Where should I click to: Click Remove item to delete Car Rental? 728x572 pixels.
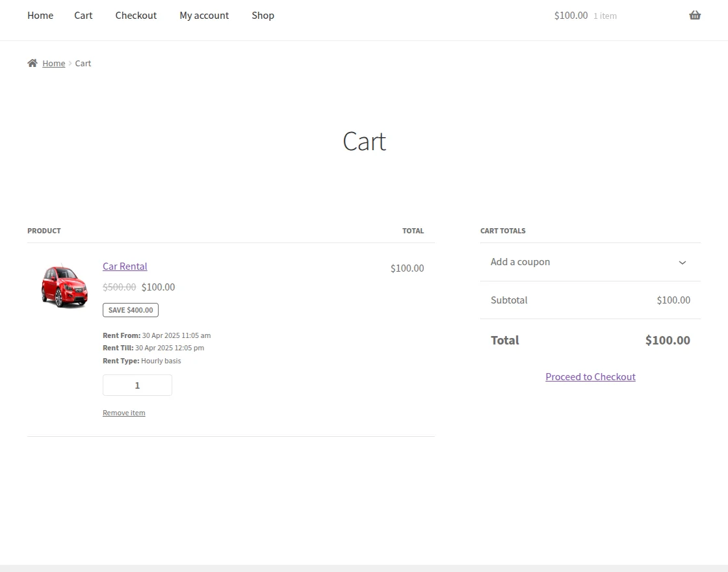(123, 412)
